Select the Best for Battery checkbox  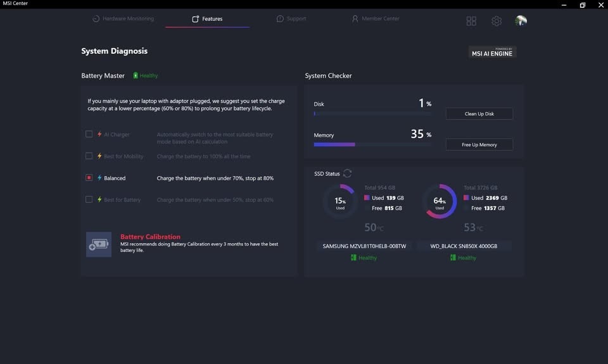(x=89, y=199)
